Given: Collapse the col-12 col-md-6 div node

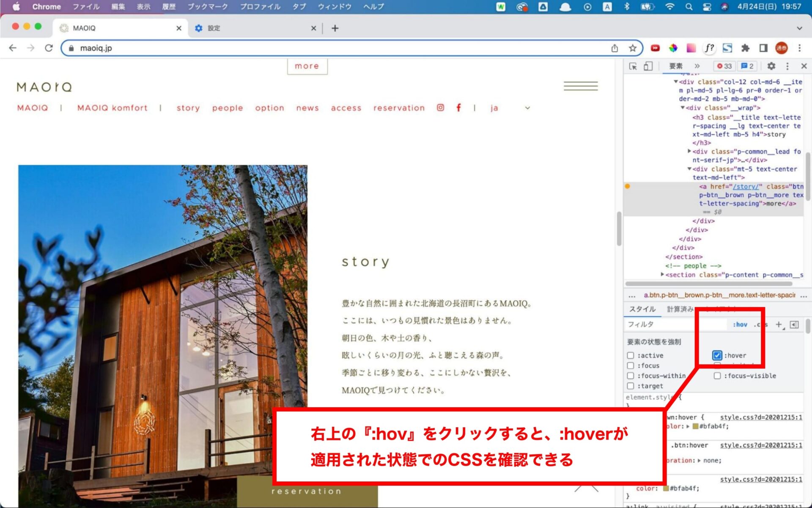Looking at the screenshot, I should click(676, 82).
